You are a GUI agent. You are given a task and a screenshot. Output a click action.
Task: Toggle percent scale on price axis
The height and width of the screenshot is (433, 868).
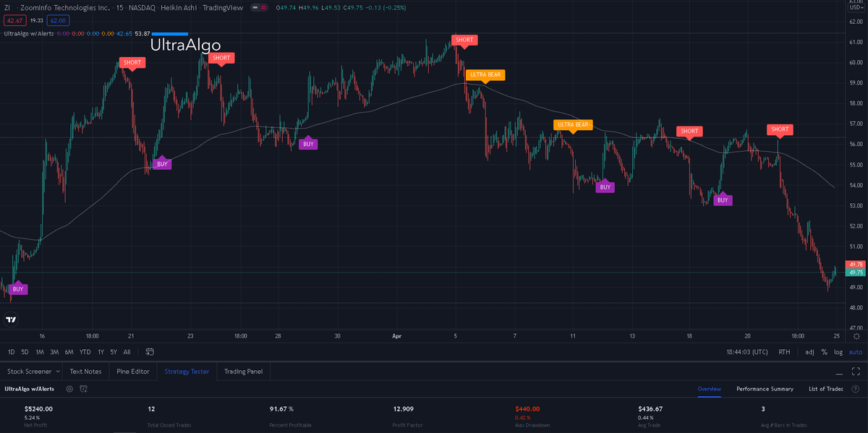[x=824, y=352]
